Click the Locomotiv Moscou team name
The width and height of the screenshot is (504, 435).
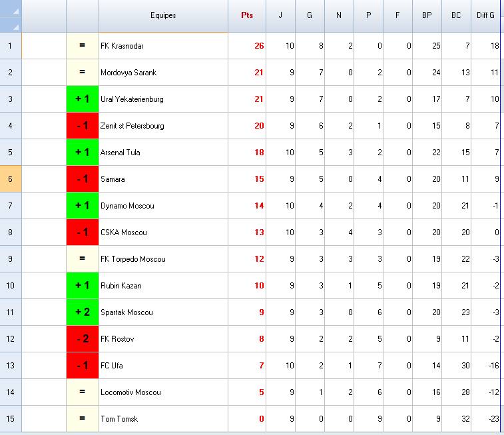tap(130, 392)
